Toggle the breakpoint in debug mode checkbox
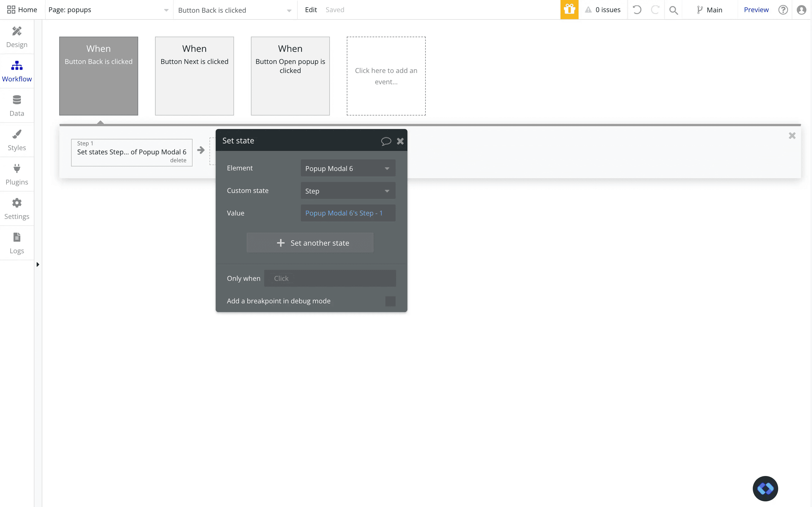Screen dimensions: 812x507 click(390, 301)
